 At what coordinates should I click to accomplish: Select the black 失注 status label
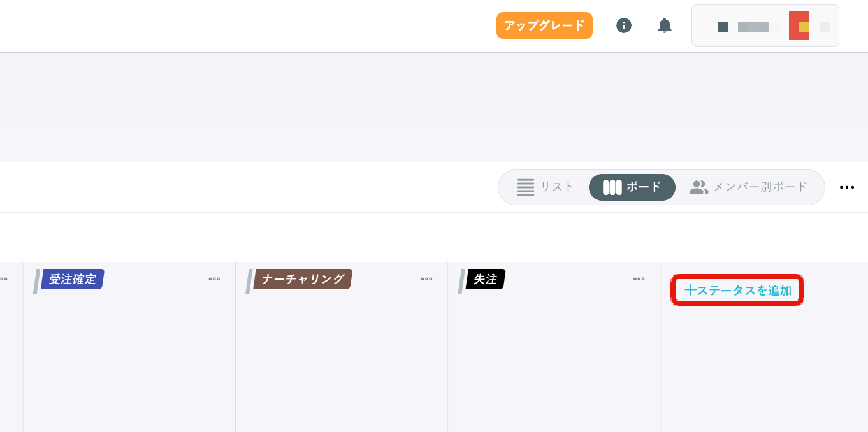pos(486,279)
